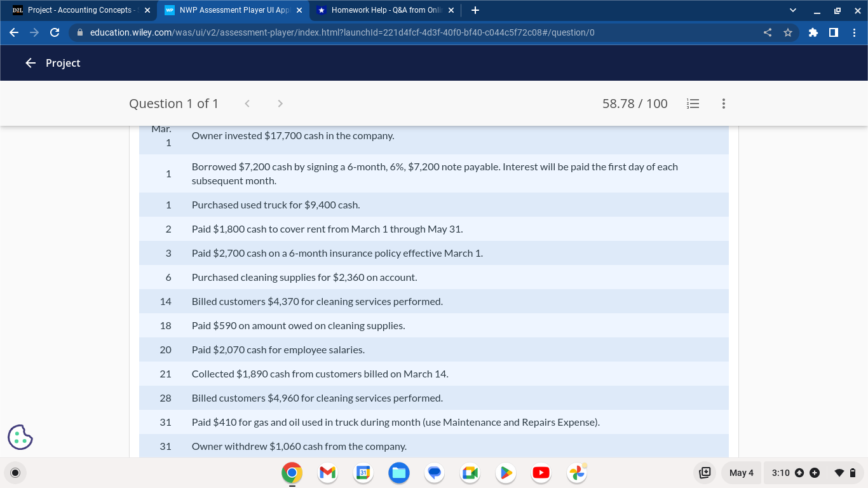Open the launcher circle button

(16, 473)
